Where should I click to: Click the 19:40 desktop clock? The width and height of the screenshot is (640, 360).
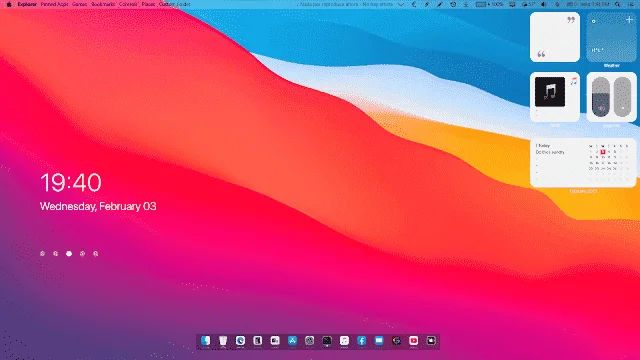(71, 182)
